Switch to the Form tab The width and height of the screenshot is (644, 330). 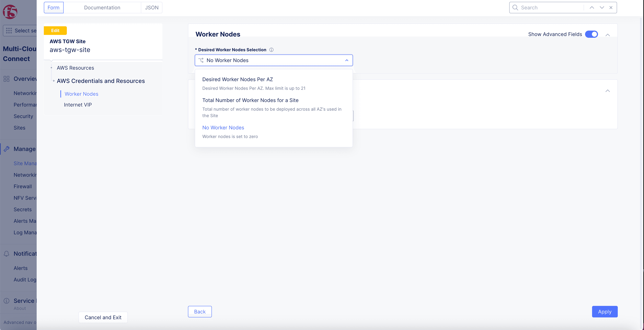(x=54, y=8)
